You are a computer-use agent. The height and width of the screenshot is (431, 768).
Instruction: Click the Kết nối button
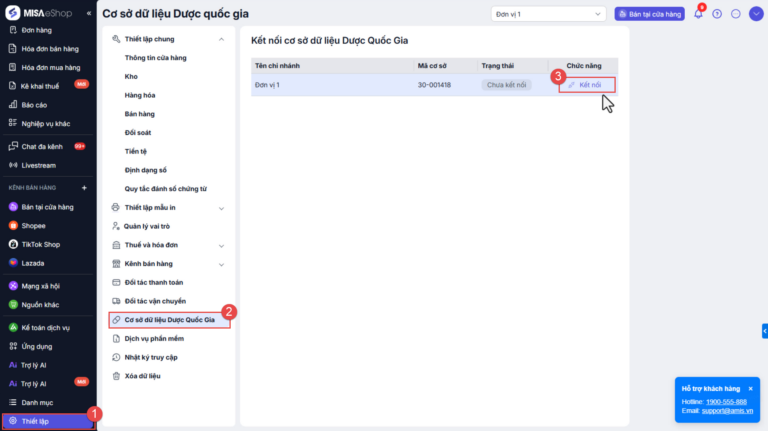coord(587,85)
